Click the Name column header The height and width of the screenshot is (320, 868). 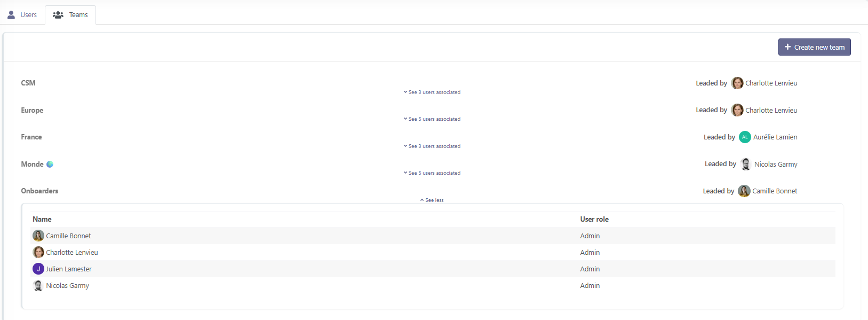click(x=42, y=220)
